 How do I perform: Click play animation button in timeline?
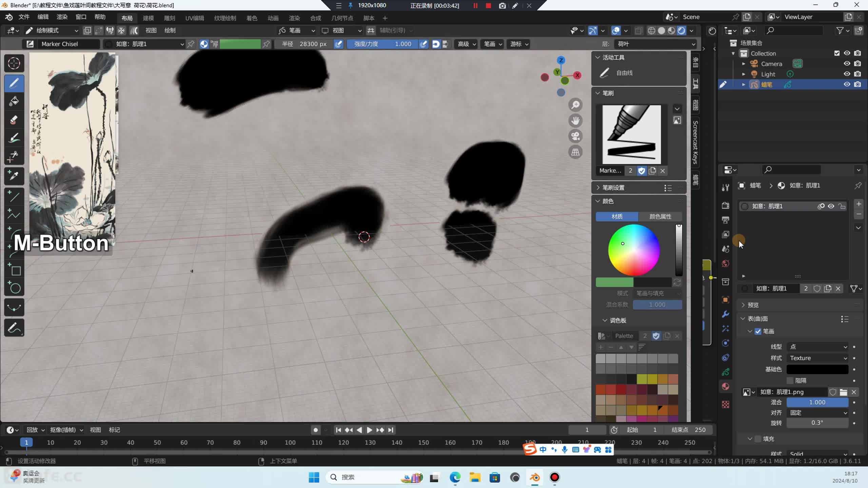click(370, 430)
